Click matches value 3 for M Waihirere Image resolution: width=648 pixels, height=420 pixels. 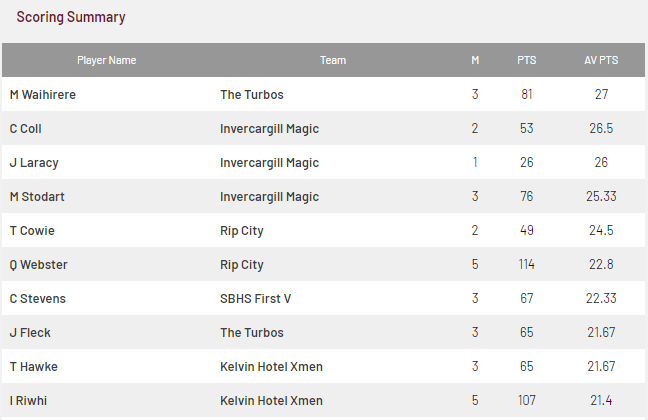(x=475, y=94)
